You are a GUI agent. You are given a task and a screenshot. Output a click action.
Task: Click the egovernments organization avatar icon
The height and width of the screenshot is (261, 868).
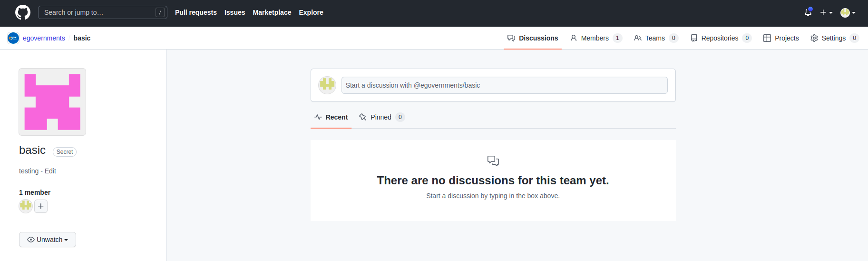13,38
